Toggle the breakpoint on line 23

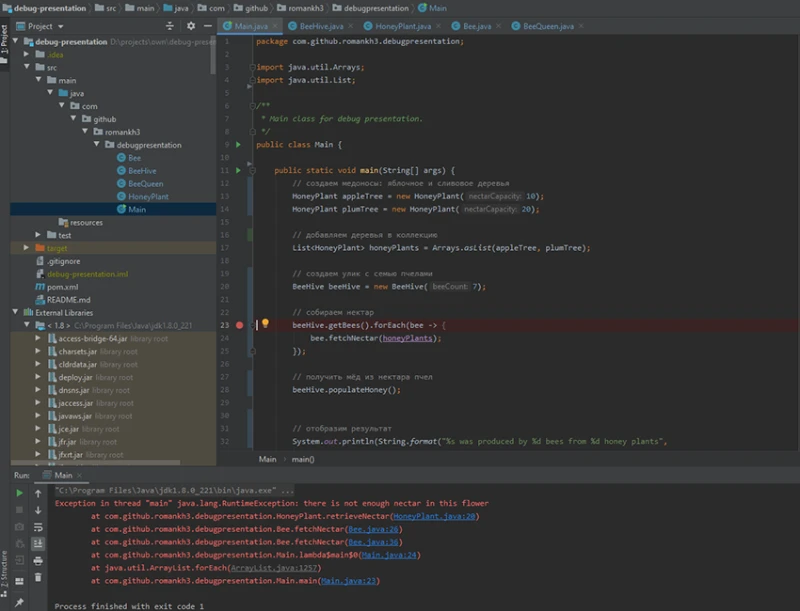(240, 325)
